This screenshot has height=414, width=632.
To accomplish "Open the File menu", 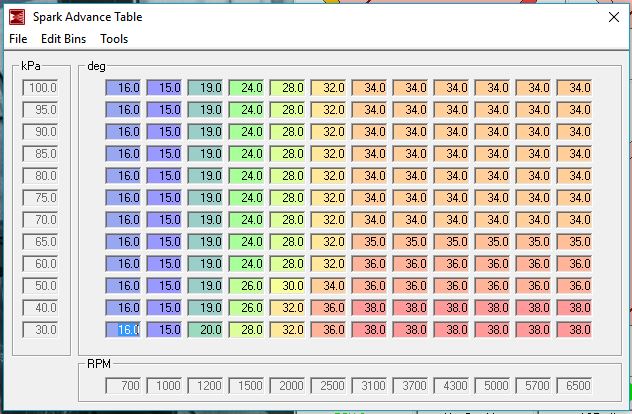I will [x=18, y=39].
